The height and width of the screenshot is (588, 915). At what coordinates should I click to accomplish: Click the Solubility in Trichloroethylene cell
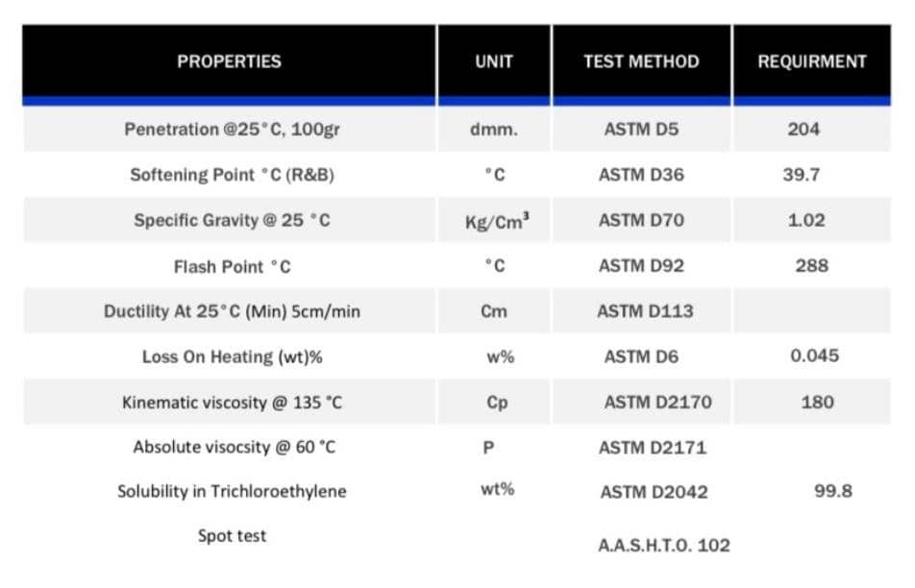(232, 491)
